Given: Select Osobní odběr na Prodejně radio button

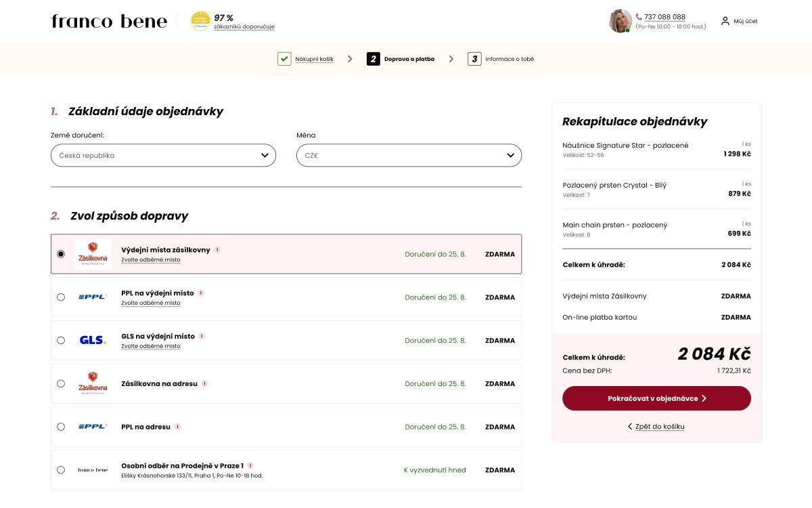Looking at the screenshot, I should pyautogui.click(x=61, y=470).
